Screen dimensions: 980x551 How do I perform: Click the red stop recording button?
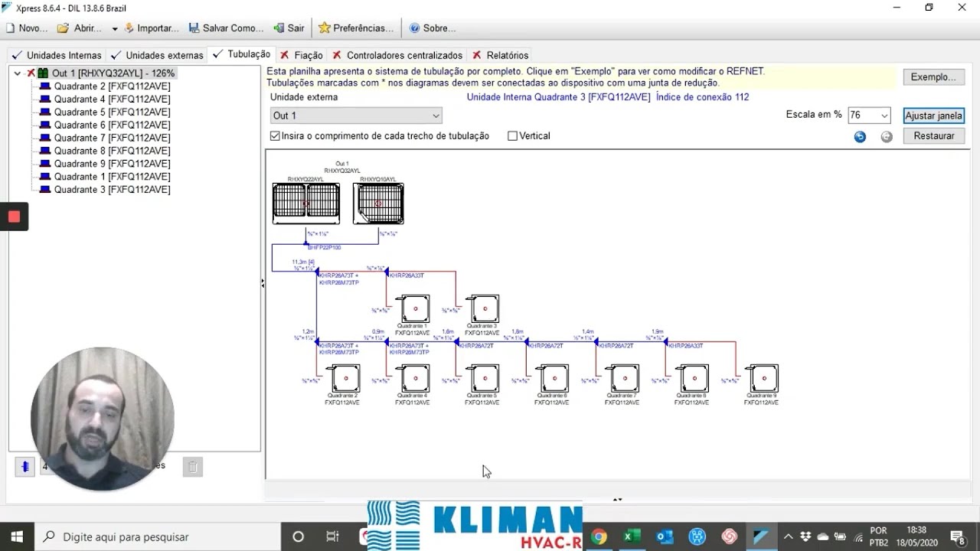[x=14, y=217]
